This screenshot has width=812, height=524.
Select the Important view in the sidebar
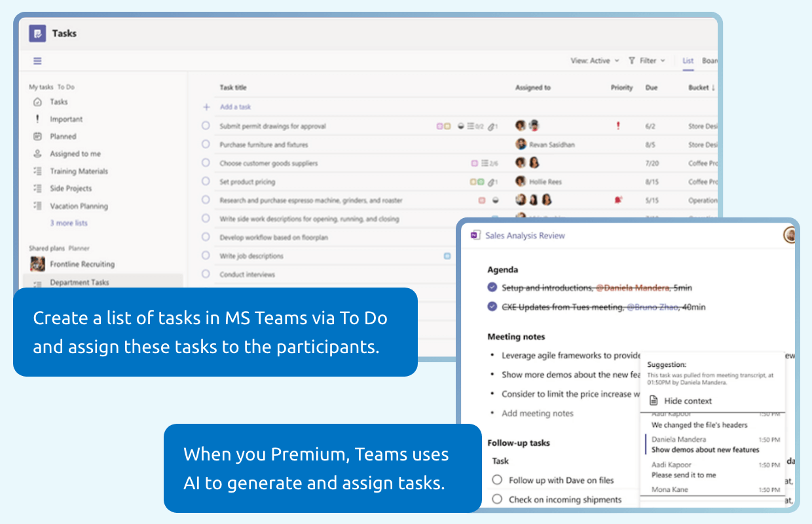(x=67, y=119)
